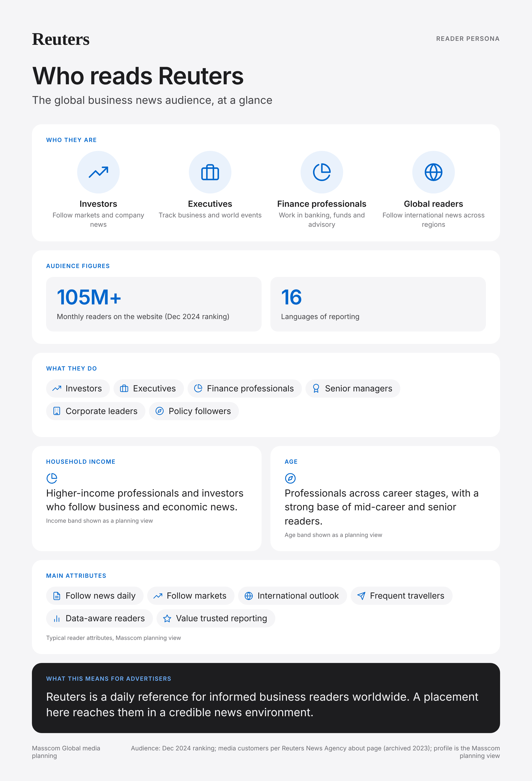Click the MAIN ATTRIBUTES section heading
Viewport: 532px width, 781px height.
pos(76,576)
